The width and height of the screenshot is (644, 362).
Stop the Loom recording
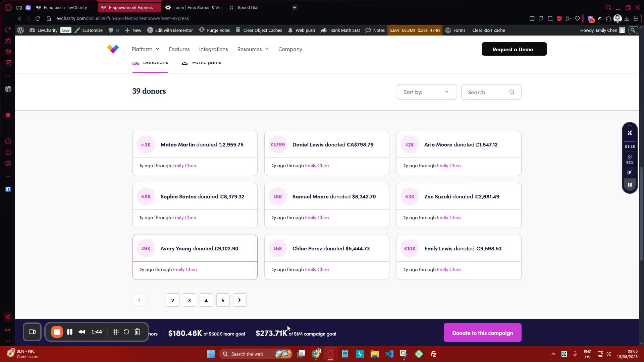[57, 332]
